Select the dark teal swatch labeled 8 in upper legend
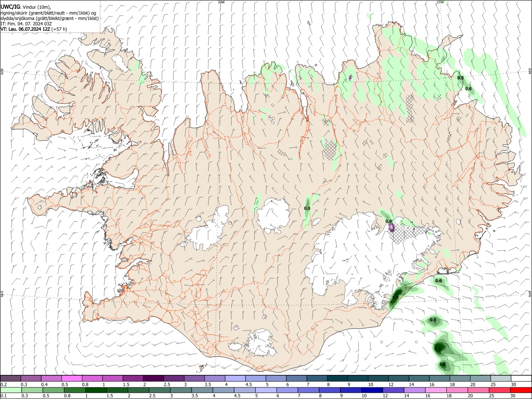532x399 pixels. point(337,379)
